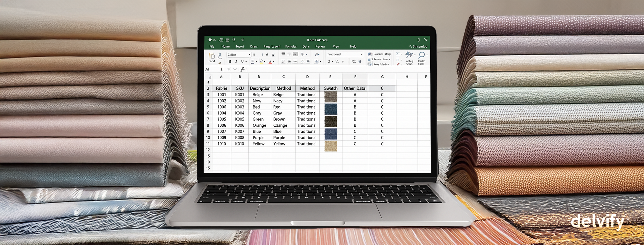
Task: Click the fill color highlighter icon
Action: (x=261, y=62)
